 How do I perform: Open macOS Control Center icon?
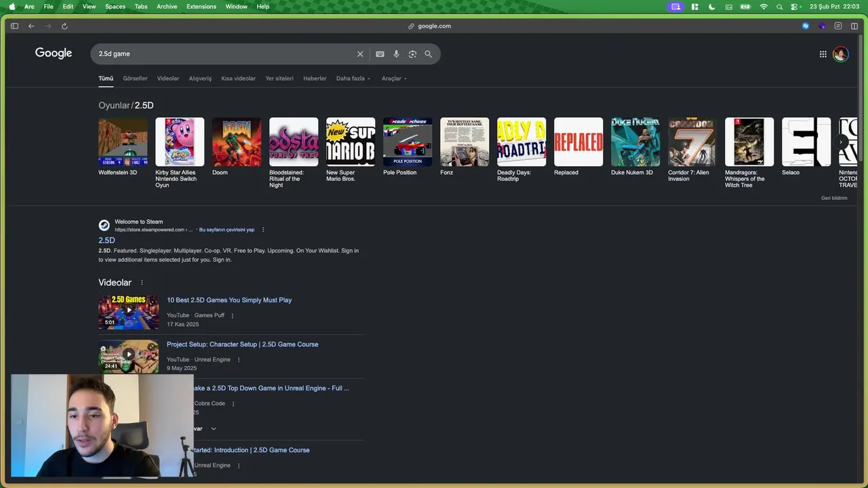pyautogui.click(x=795, y=7)
